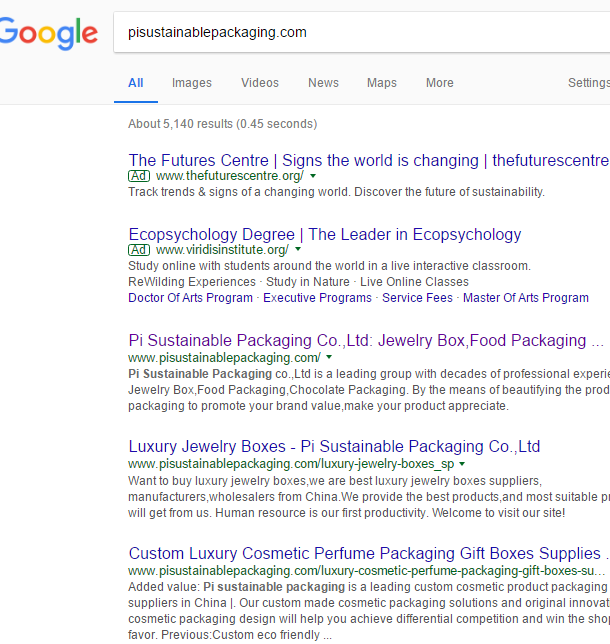Click www.thefuturescentre.org/ green URL text
The height and width of the screenshot is (644, 610).
pyautogui.click(x=230, y=176)
